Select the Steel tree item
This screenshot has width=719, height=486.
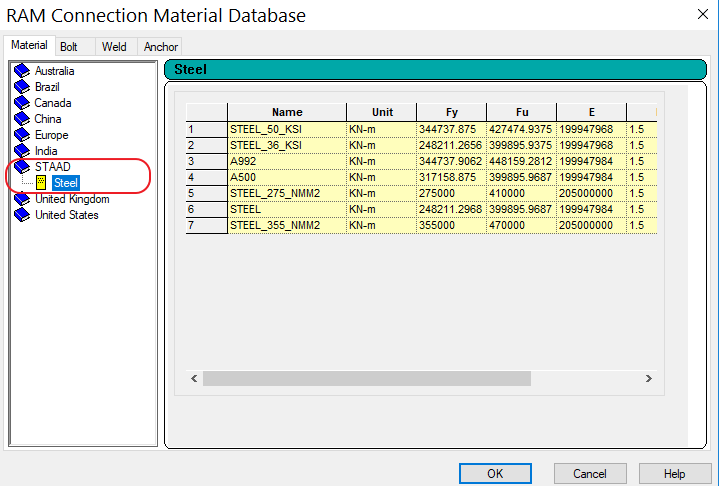pos(66,183)
